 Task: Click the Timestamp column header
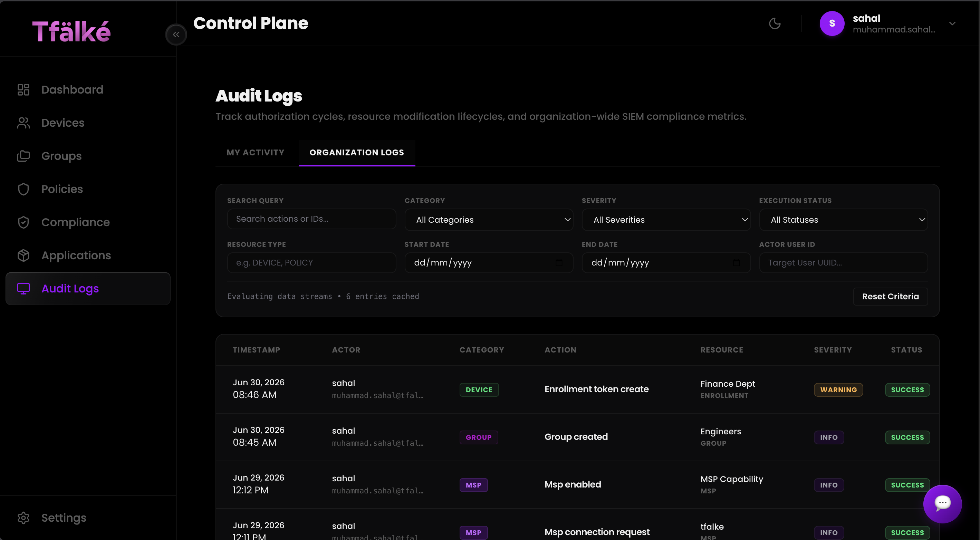257,350
